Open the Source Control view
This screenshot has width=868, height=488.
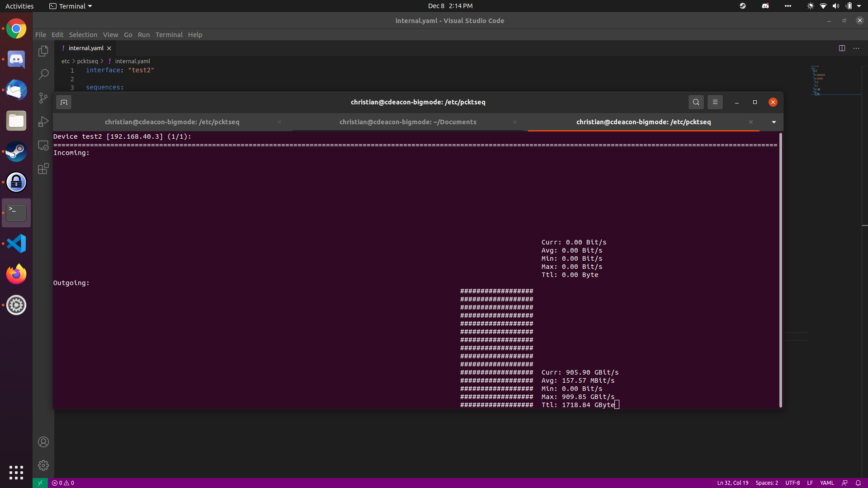click(x=43, y=98)
